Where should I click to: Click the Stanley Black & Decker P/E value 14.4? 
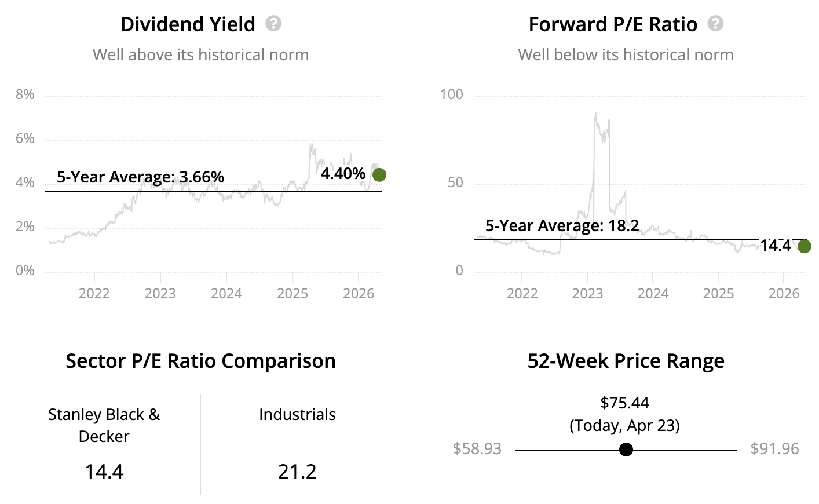point(104,472)
